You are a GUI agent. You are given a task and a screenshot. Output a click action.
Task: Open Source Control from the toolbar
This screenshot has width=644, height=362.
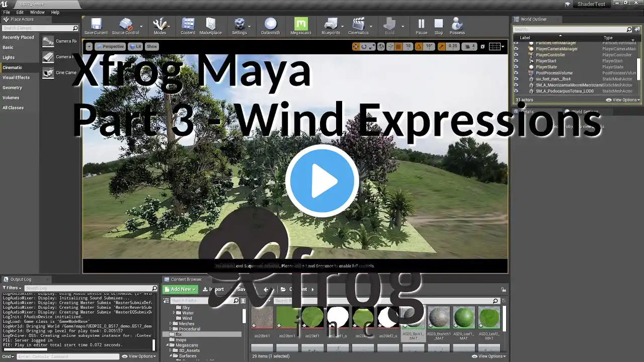pyautogui.click(x=125, y=26)
